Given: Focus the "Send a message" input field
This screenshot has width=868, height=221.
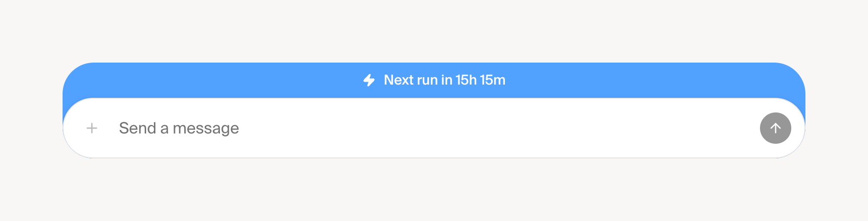Looking at the screenshot, I should point(391,128).
